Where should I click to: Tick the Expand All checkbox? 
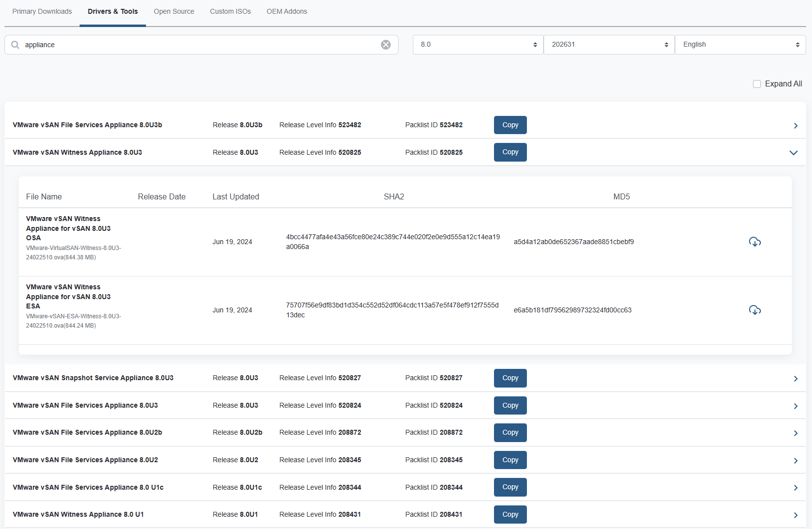757,84
